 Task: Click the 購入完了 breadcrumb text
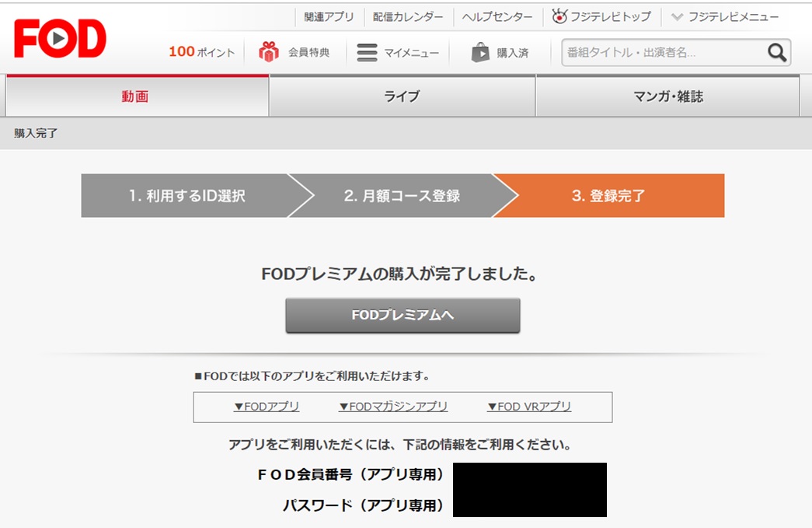click(x=36, y=133)
